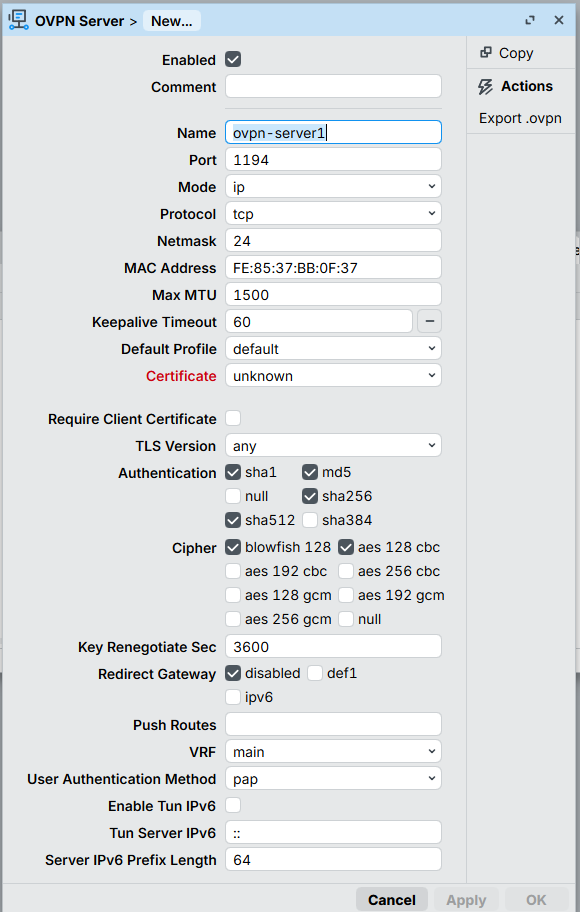Uncheck md5 authentication
The height and width of the screenshot is (912, 580).
click(310, 472)
